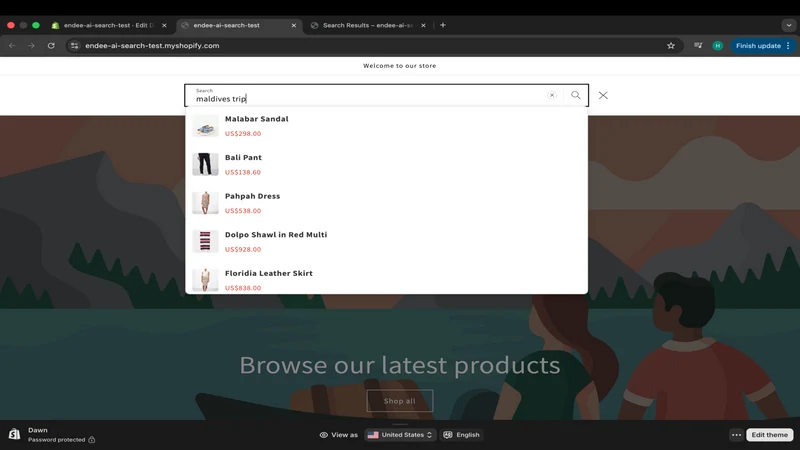The height and width of the screenshot is (450, 800).
Task: Open Malabar Sandal product result
Action: coord(386,126)
